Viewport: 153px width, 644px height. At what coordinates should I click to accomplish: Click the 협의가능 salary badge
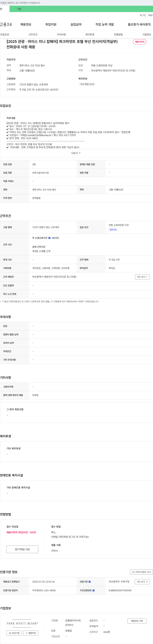point(113,230)
